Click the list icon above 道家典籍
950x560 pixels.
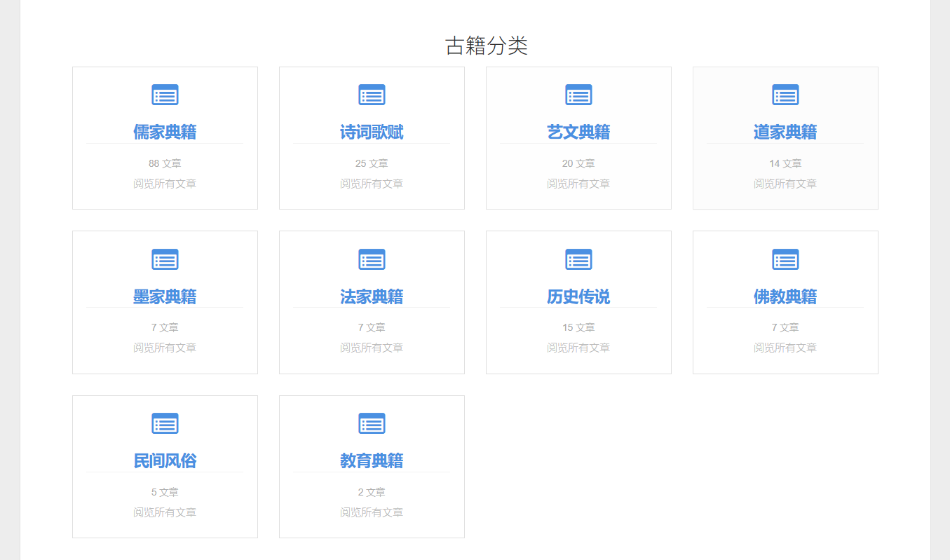pos(785,95)
